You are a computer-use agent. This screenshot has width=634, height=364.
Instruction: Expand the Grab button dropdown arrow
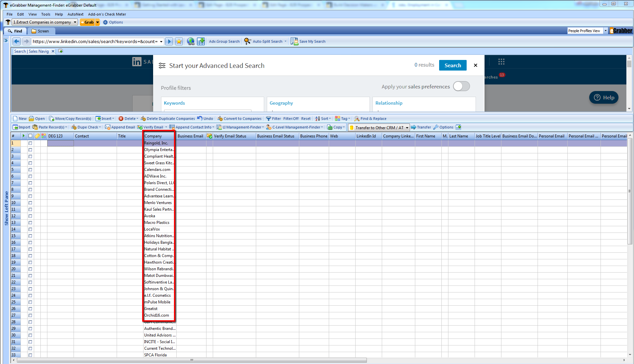[97, 22]
